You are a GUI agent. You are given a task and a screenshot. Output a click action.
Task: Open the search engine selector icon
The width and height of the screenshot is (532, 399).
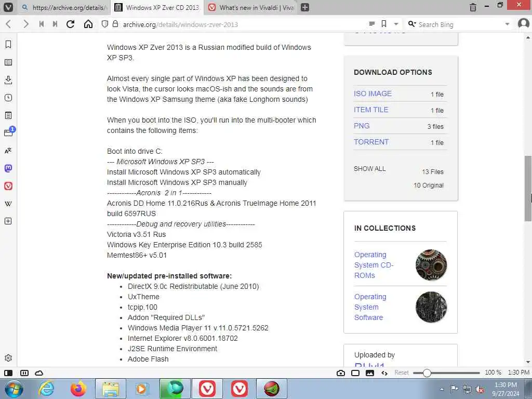point(411,24)
